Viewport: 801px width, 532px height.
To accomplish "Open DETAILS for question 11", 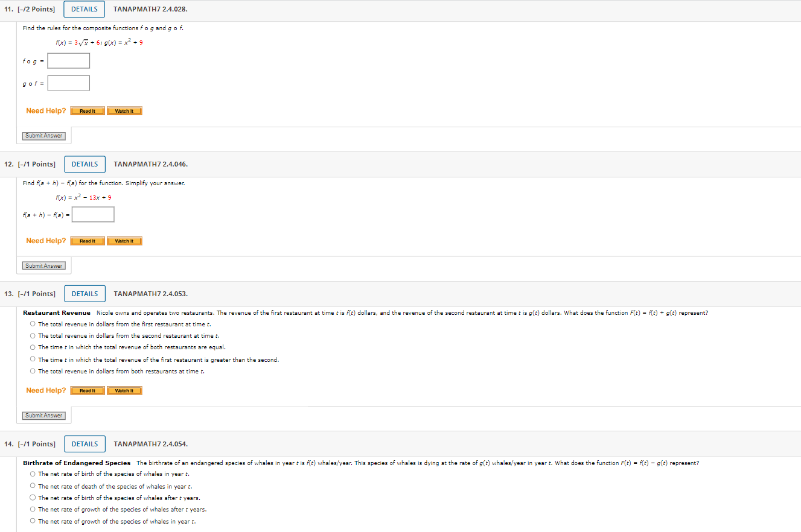I will 84,10.
